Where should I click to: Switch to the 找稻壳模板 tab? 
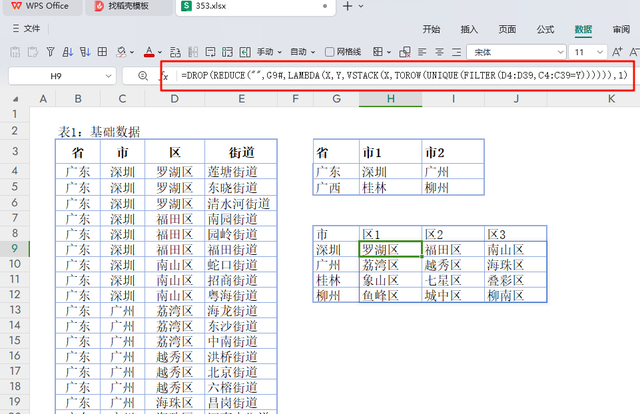(x=129, y=6)
